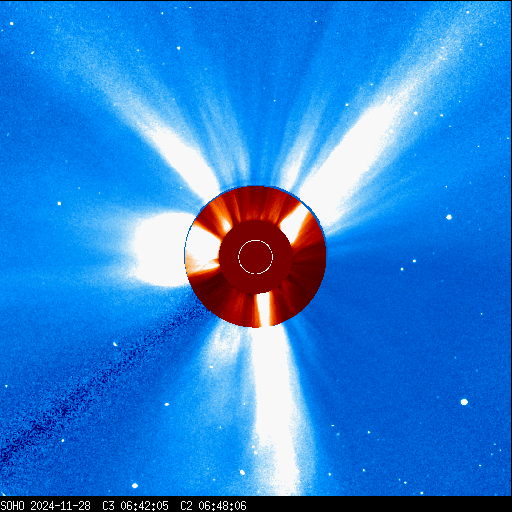Select the star in the left middle field

(59, 203)
